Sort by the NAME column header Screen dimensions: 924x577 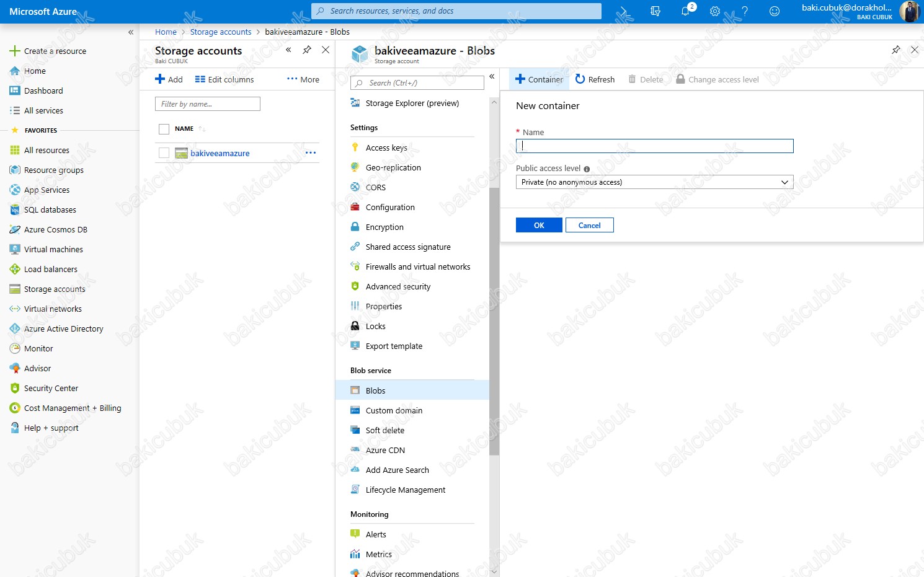[x=184, y=129]
